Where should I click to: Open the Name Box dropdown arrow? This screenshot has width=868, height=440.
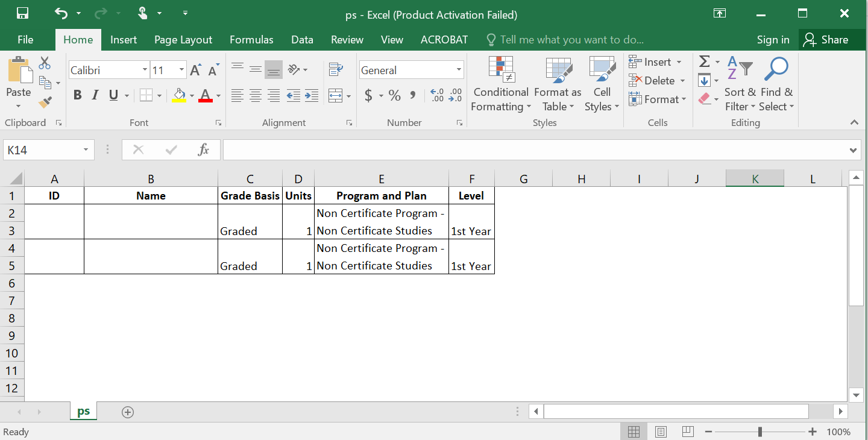click(x=86, y=150)
